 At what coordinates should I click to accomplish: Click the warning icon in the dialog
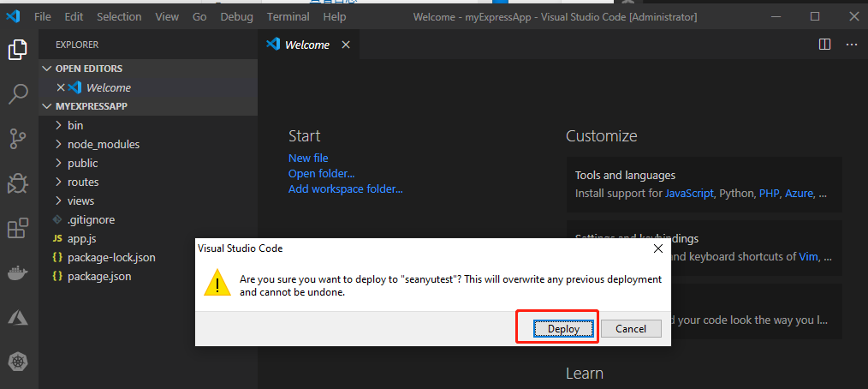click(217, 283)
